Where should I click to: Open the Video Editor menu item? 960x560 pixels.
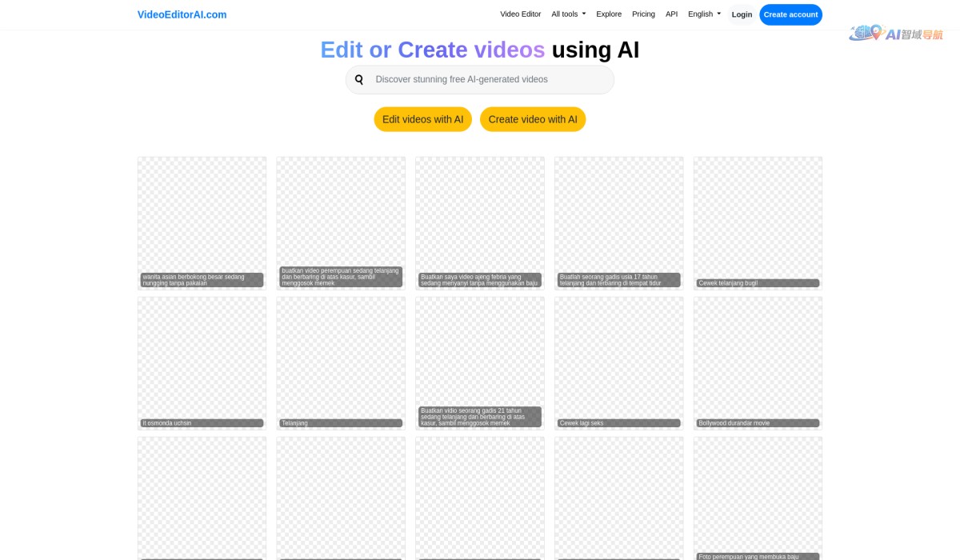tap(521, 14)
